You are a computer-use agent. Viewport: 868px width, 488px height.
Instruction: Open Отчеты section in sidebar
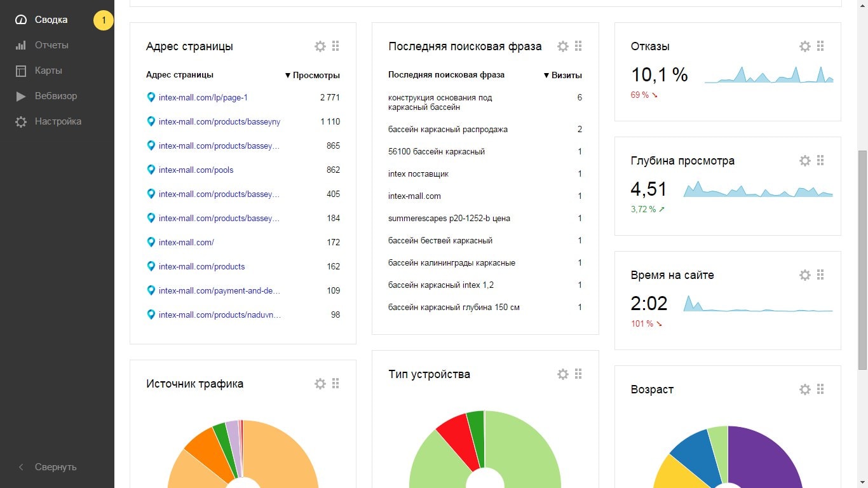click(51, 45)
